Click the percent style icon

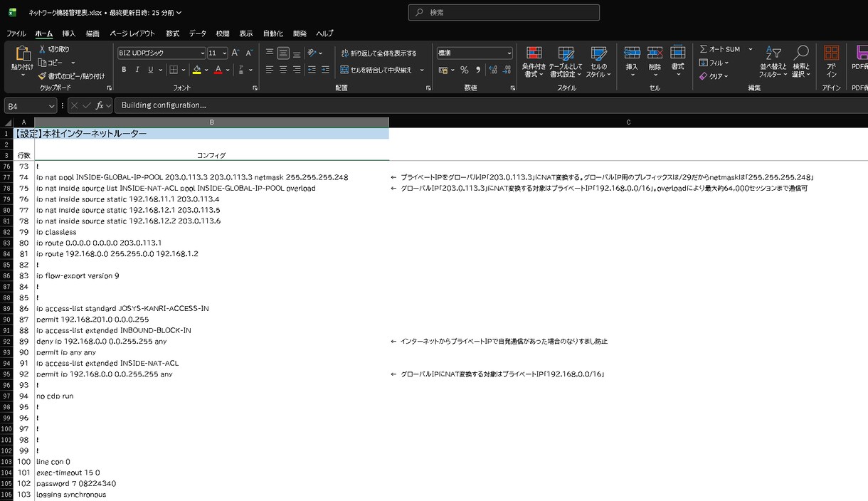click(x=464, y=70)
